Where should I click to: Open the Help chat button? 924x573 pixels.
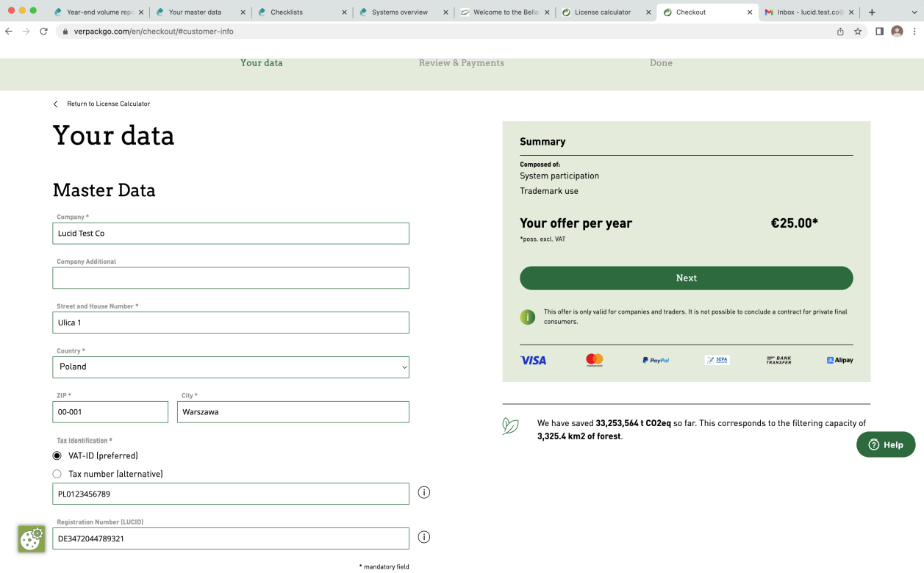coord(885,444)
